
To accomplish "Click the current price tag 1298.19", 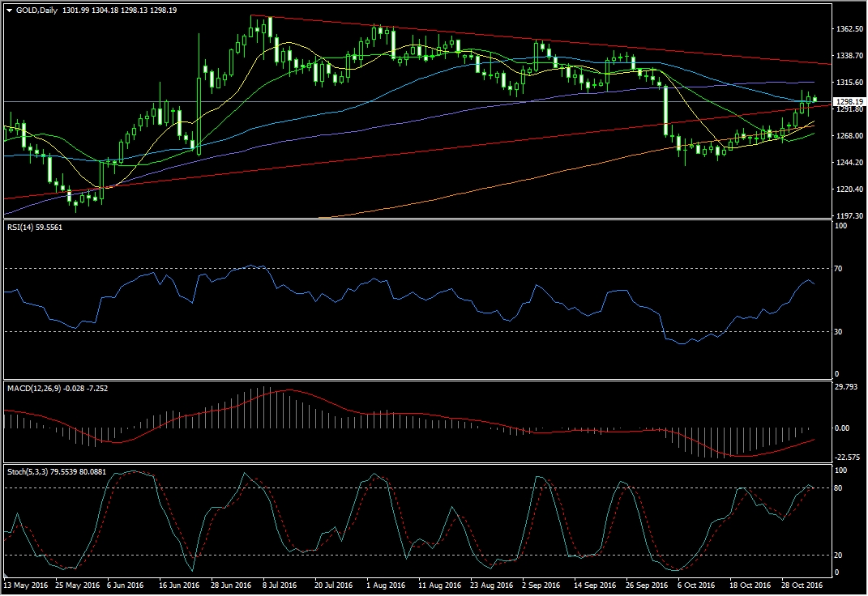I will [x=849, y=102].
